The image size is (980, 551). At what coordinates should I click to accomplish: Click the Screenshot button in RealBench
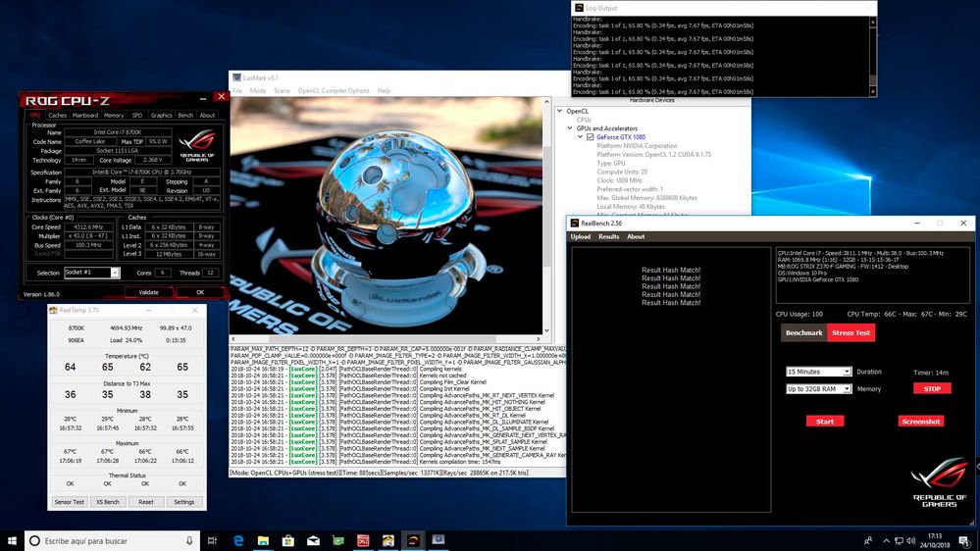click(920, 421)
